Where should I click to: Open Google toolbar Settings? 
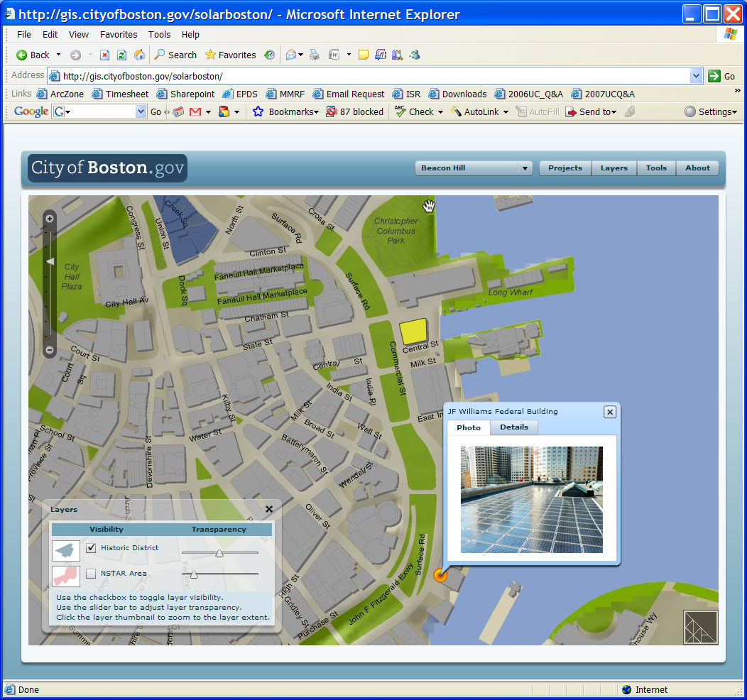pyautogui.click(x=711, y=112)
